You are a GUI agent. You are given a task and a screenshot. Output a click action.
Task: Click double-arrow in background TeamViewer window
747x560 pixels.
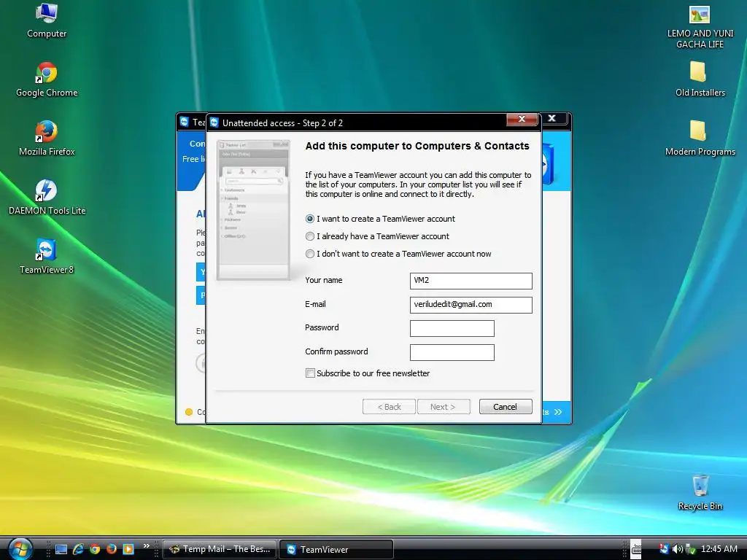tap(558, 412)
